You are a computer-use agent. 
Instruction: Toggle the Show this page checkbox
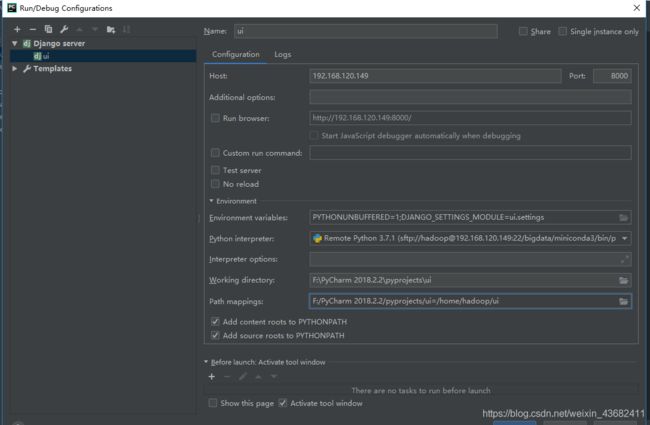tap(213, 403)
